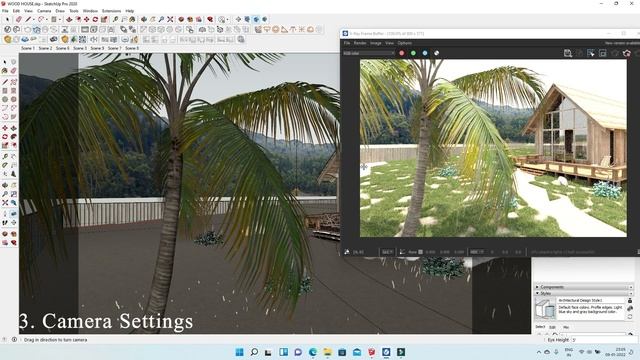Click the rendered image in Frame Buffer
The height and width of the screenshot is (360, 640).
click(x=493, y=148)
